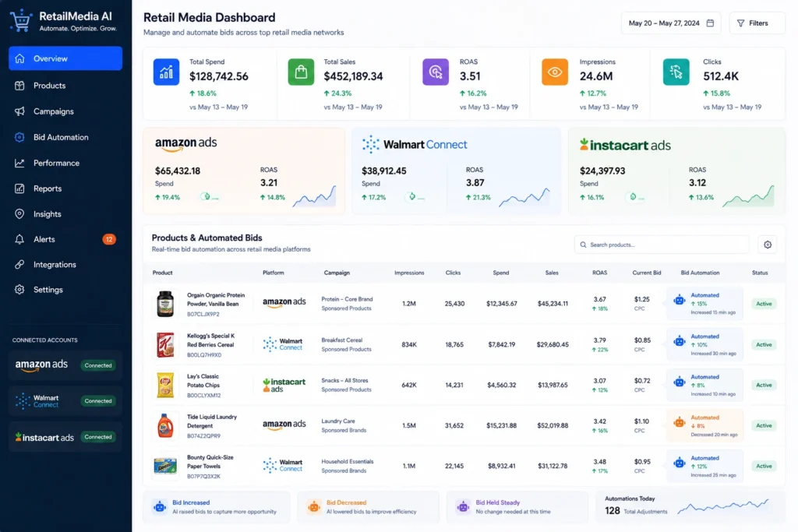Sort by the Impressions column header
The image size is (798, 532).
point(409,273)
